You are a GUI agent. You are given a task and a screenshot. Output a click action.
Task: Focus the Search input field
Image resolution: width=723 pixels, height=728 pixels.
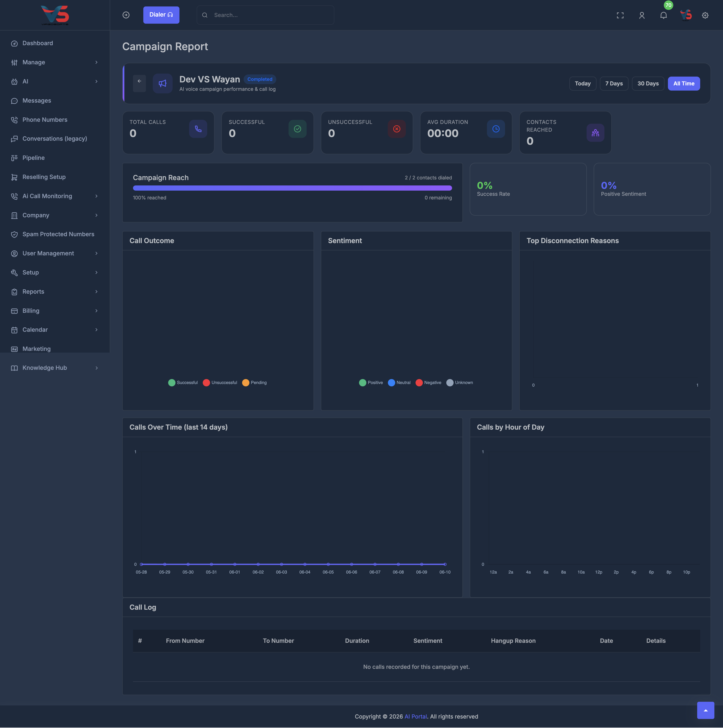click(x=265, y=15)
